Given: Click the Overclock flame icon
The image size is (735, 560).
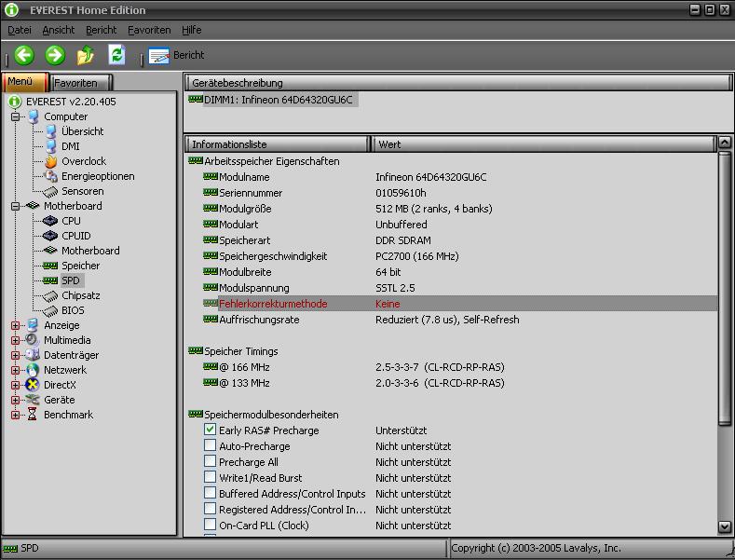Looking at the screenshot, I should pyautogui.click(x=50, y=161).
